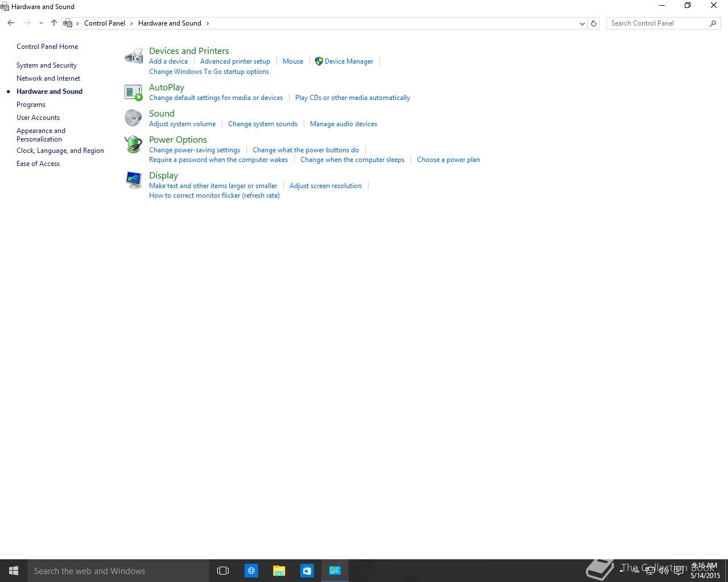Change power-saving settings link

coord(195,150)
